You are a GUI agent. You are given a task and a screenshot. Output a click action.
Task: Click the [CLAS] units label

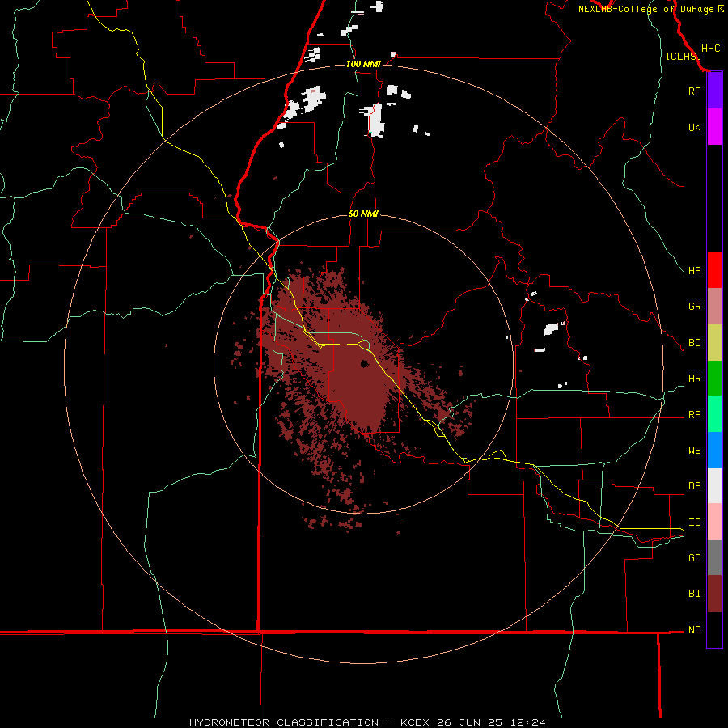(x=684, y=56)
